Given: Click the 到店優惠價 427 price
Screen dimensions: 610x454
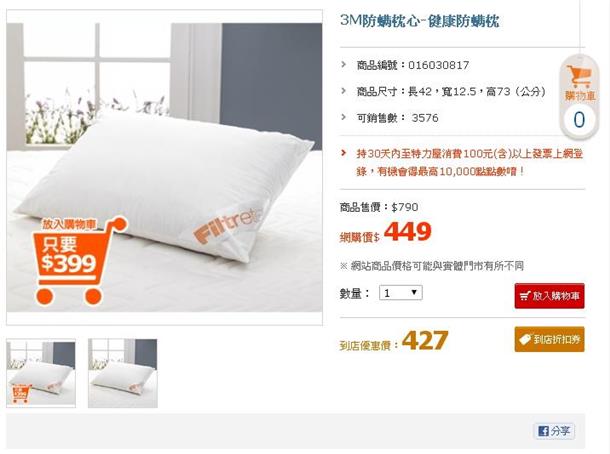Looking at the screenshot, I should coord(425,340).
